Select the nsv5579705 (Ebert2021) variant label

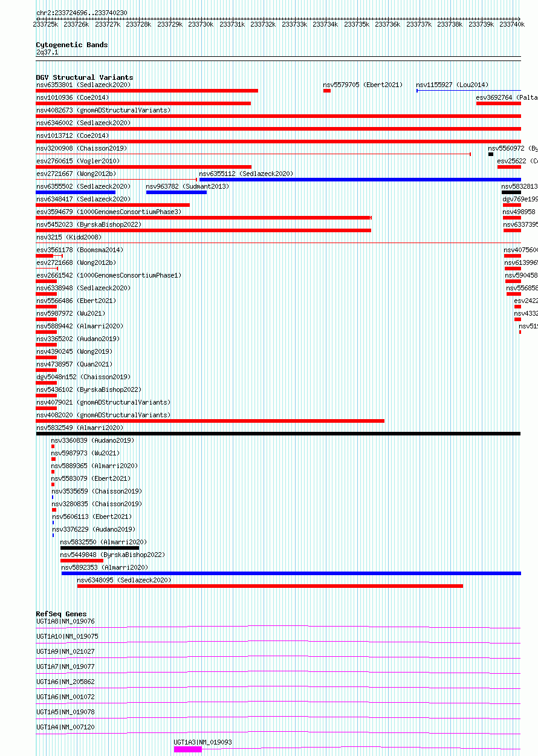point(363,85)
